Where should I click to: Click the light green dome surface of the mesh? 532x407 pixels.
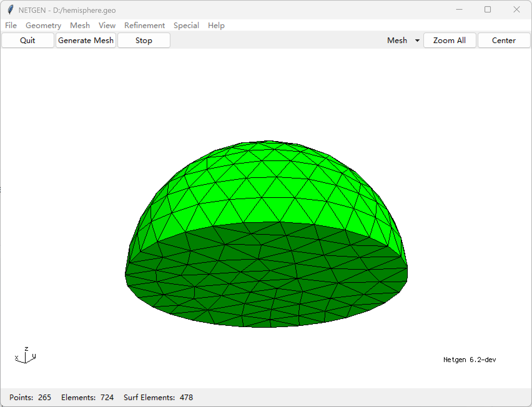262,187
